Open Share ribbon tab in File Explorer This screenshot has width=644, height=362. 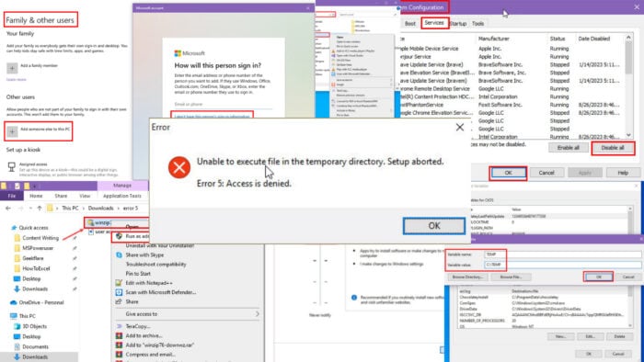[x=61, y=196]
